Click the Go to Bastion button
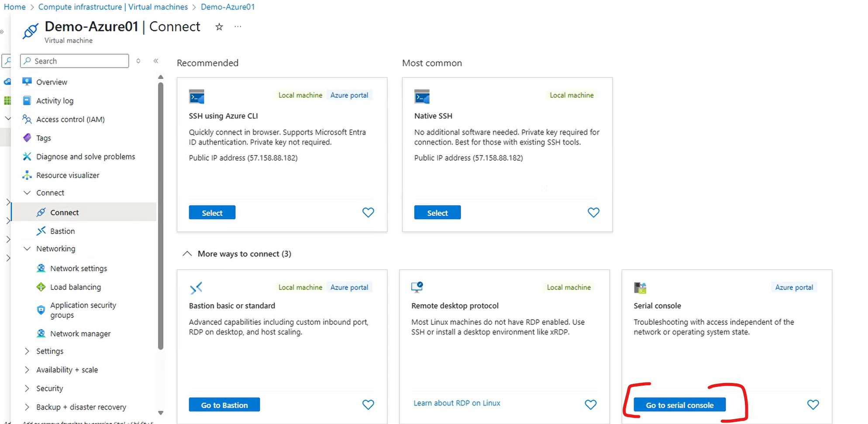The height and width of the screenshot is (424, 868). point(224,405)
